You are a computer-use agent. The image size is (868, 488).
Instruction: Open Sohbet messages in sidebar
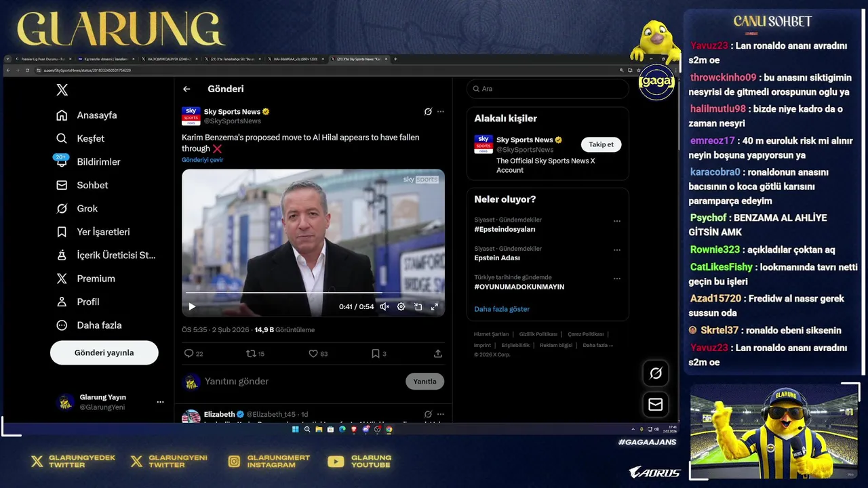coord(82,185)
